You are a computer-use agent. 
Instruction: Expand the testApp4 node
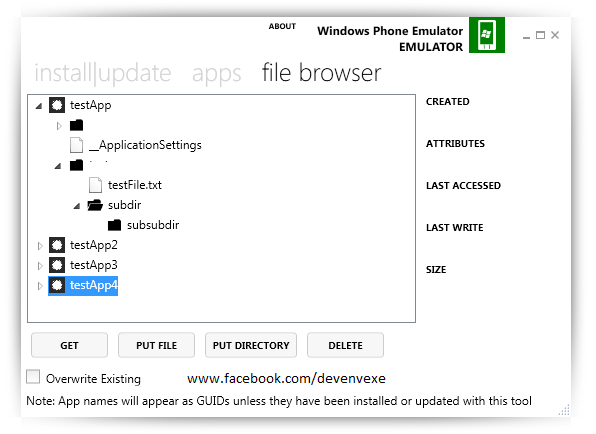[40, 286]
